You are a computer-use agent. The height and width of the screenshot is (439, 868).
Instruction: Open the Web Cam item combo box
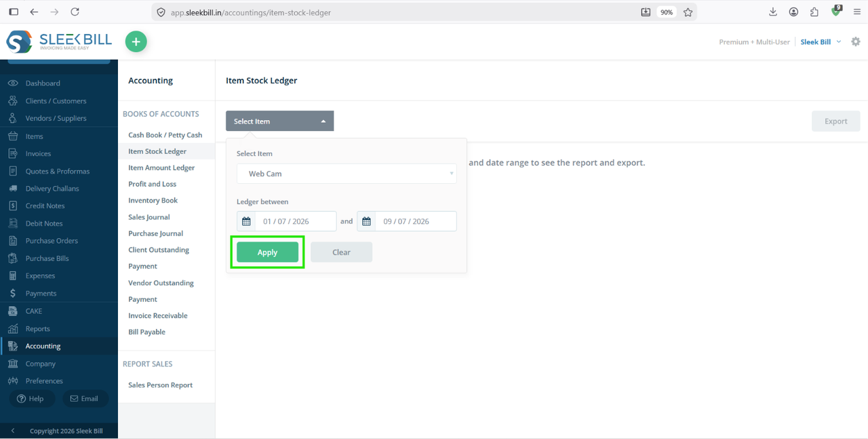tap(347, 174)
